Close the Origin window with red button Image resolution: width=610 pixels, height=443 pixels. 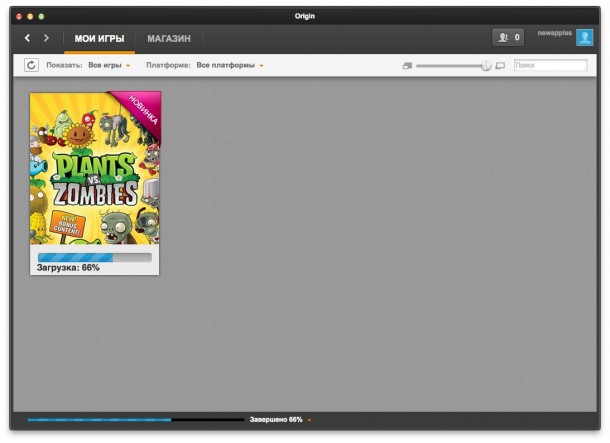coord(19,16)
